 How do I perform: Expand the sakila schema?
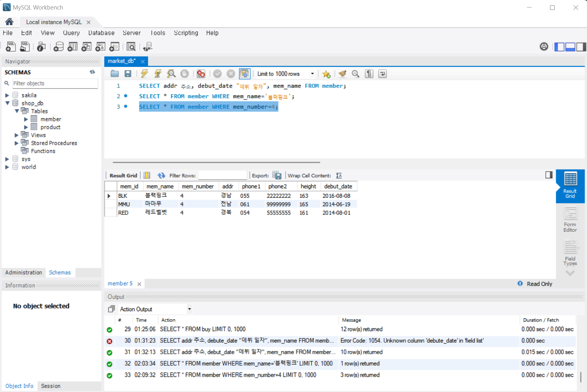tap(7, 95)
